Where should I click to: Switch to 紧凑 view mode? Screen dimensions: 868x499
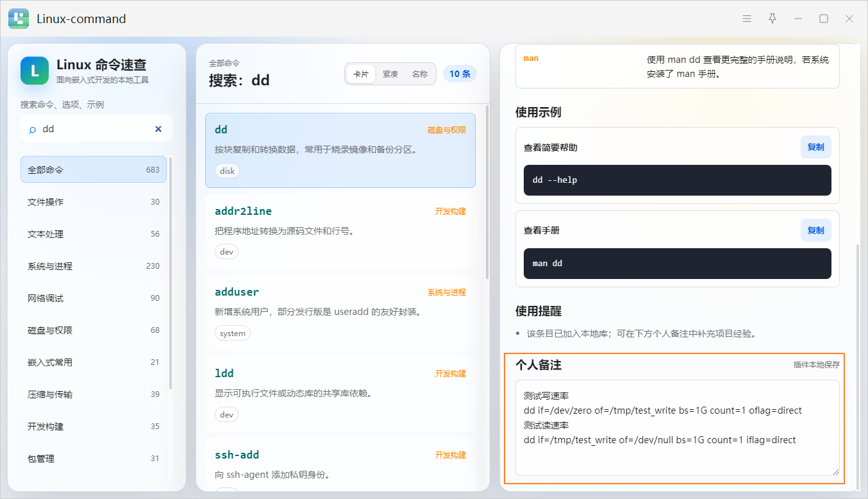coord(390,74)
